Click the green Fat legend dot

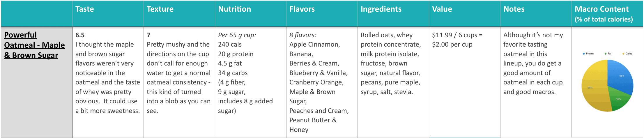coord(606,54)
